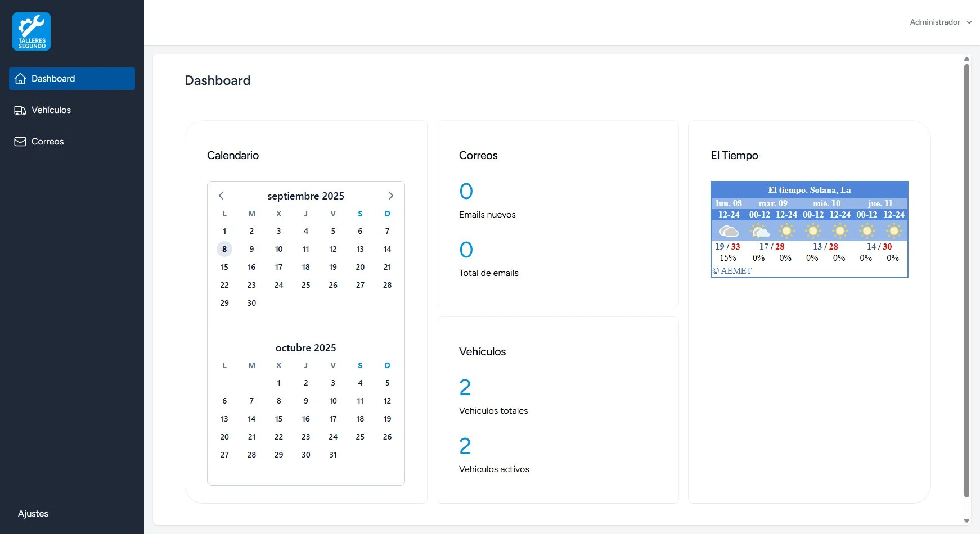Select October 31 in calendar
This screenshot has height=534, width=980.
pyautogui.click(x=333, y=455)
